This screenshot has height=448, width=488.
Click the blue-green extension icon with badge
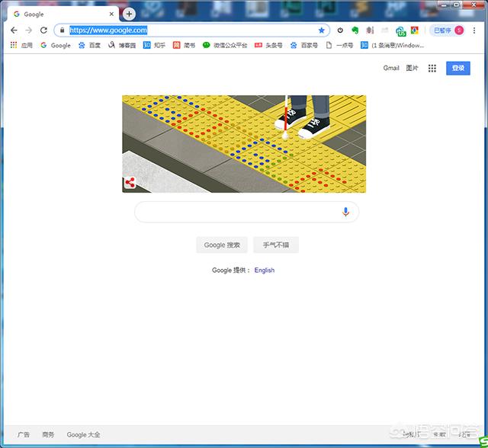click(x=400, y=30)
